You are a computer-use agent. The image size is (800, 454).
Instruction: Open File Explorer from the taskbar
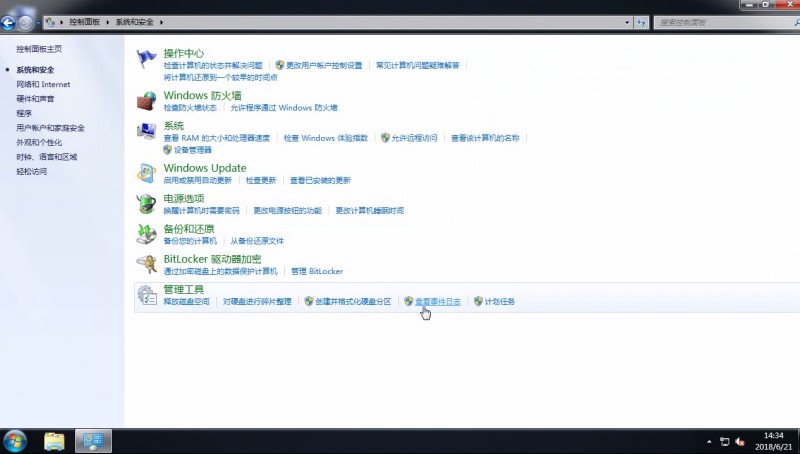pos(54,441)
